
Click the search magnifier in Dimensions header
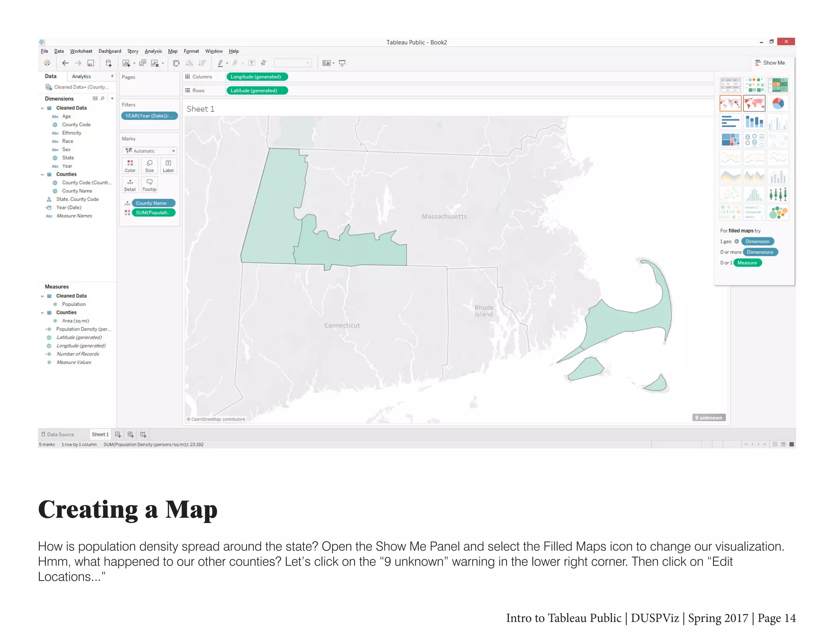[103, 99]
